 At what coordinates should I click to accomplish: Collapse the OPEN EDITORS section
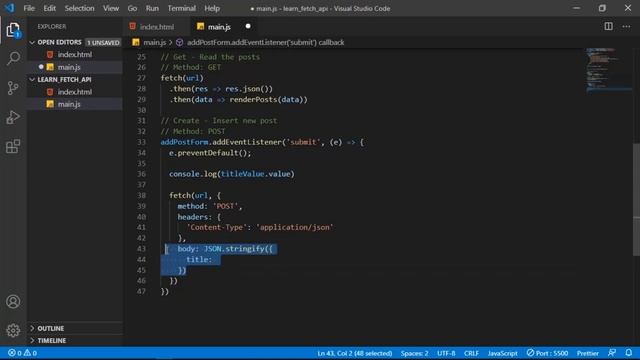59,42
